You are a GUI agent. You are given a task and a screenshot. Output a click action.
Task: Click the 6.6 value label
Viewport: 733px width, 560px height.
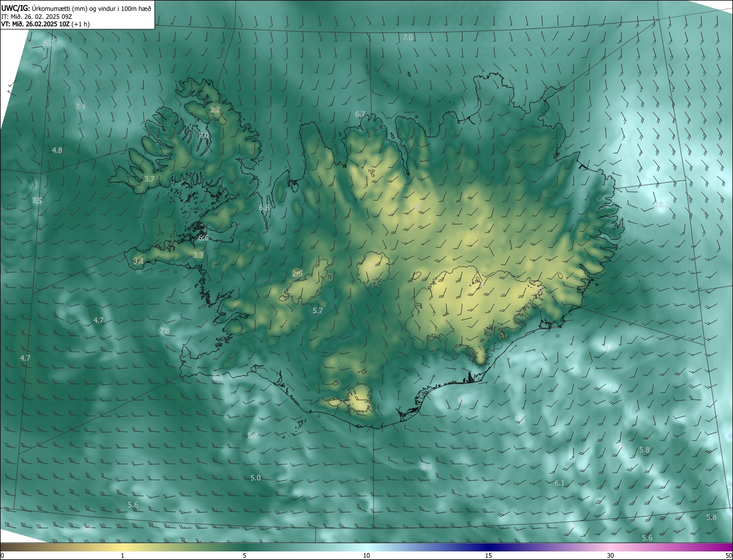(x=203, y=238)
